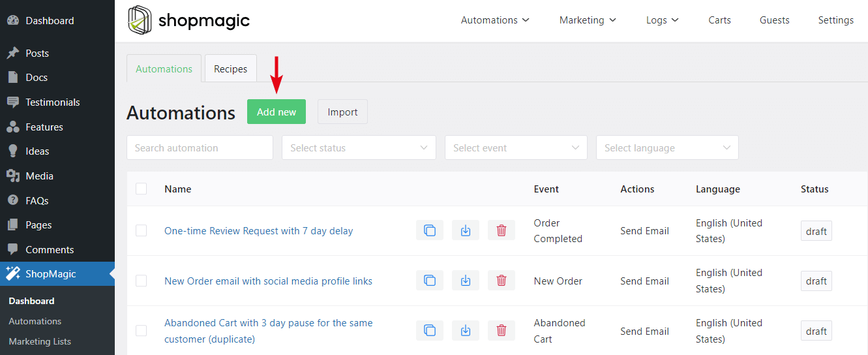
Task: Click the Name column header
Action: [177, 189]
